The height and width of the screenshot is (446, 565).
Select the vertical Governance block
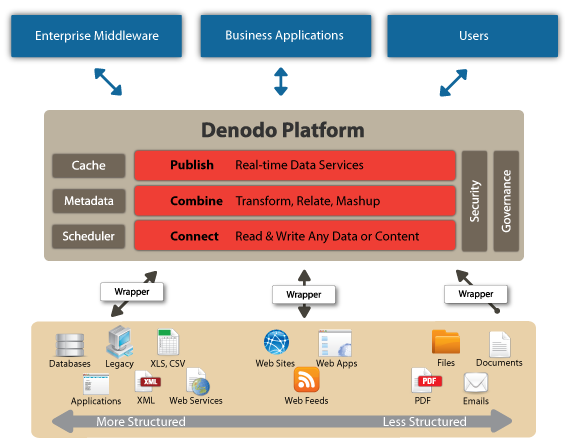(x=506, y=201)
